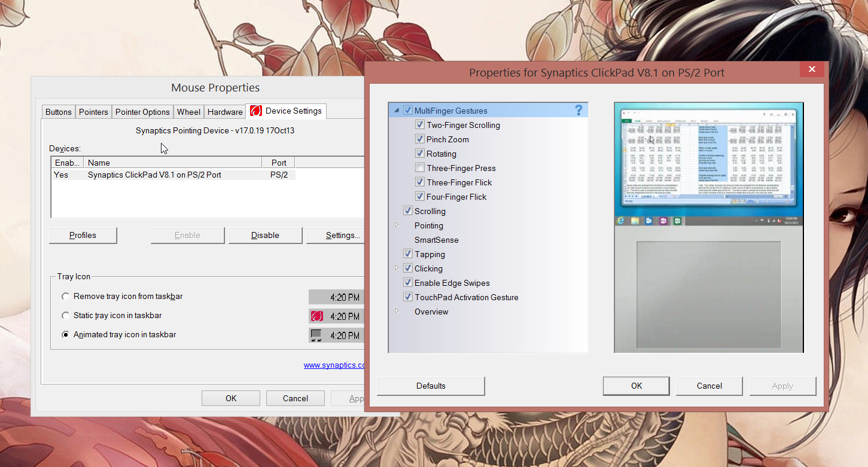Restore Defaults in ClickPad properties
Screen dimensions: 868x467
[x=431, y=386]
